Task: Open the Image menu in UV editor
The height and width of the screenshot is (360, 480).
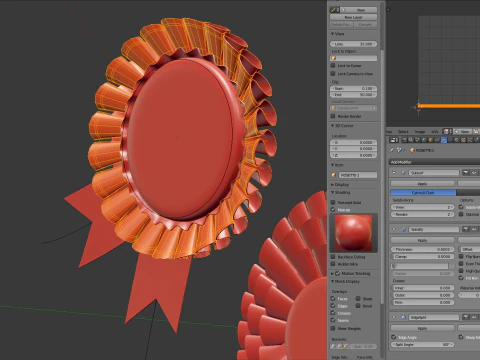Action: 420,132
